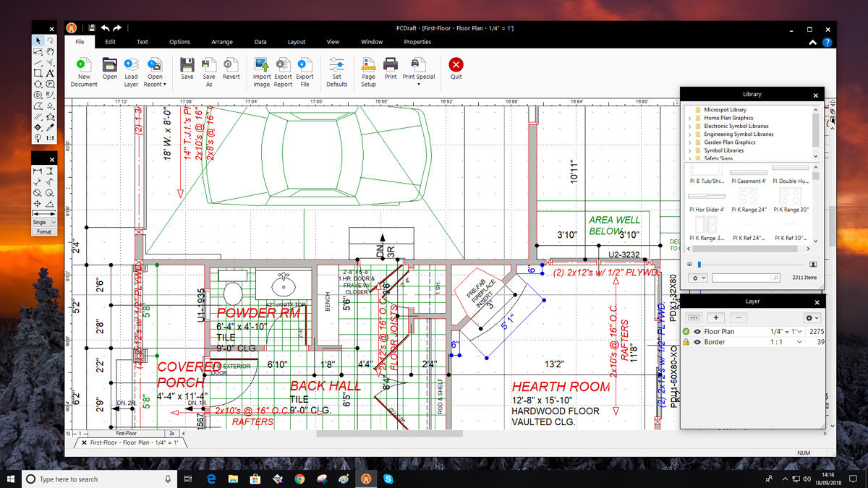Unlock the Border layer padlock

click(x=686, y=342)
